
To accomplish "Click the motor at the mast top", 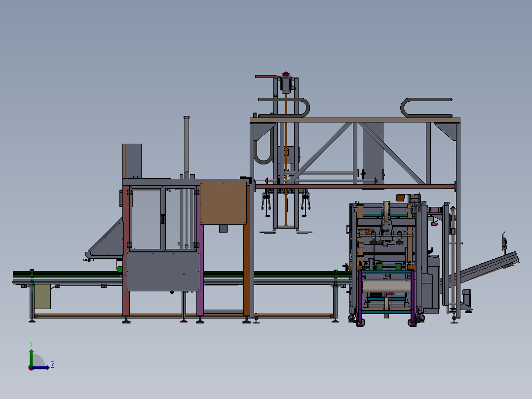I will pyautogui.click(x=286, y=83).
